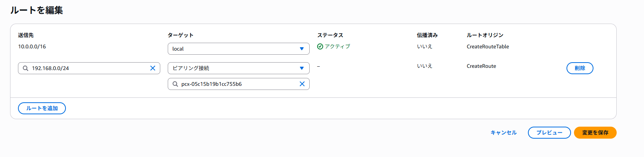Save changes with 変更を保存 button
Image resolution: width=644 pixels, height=157 pixels.
[x=595, y=133]
